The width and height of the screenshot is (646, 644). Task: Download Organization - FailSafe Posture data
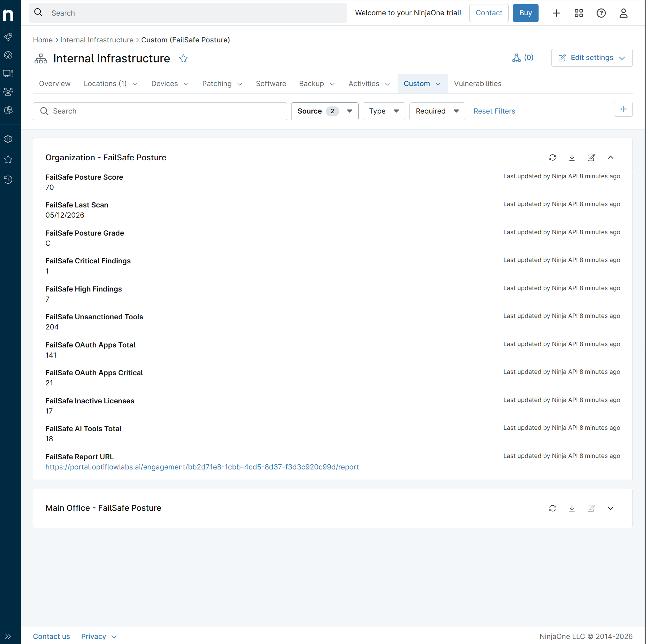(572, 158)
